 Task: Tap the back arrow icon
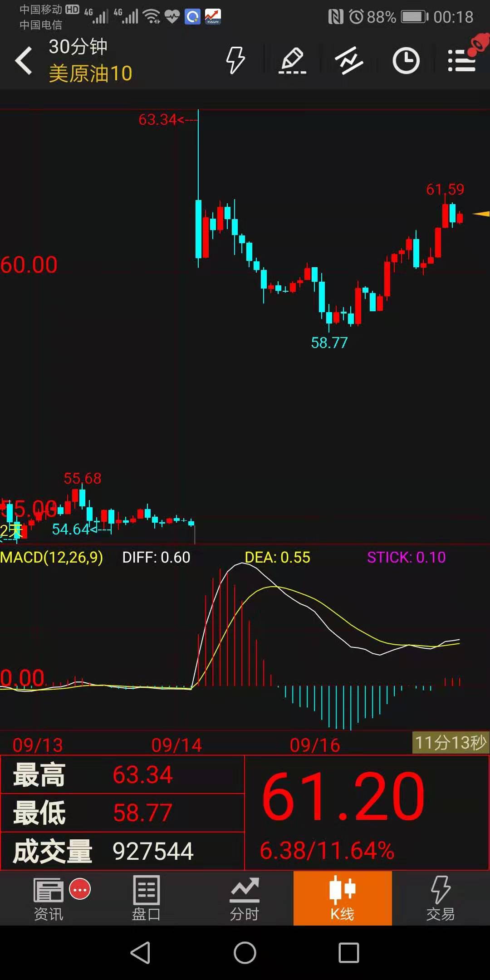(24, 61)
